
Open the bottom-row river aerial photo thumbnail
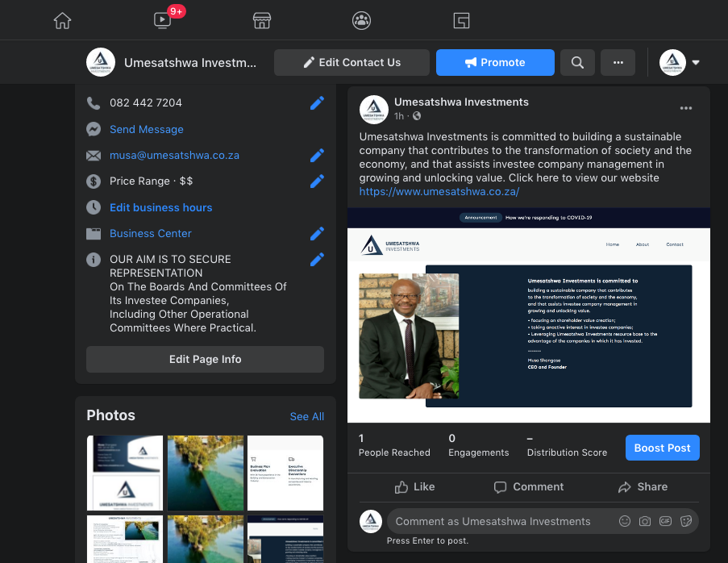(206, 539)
